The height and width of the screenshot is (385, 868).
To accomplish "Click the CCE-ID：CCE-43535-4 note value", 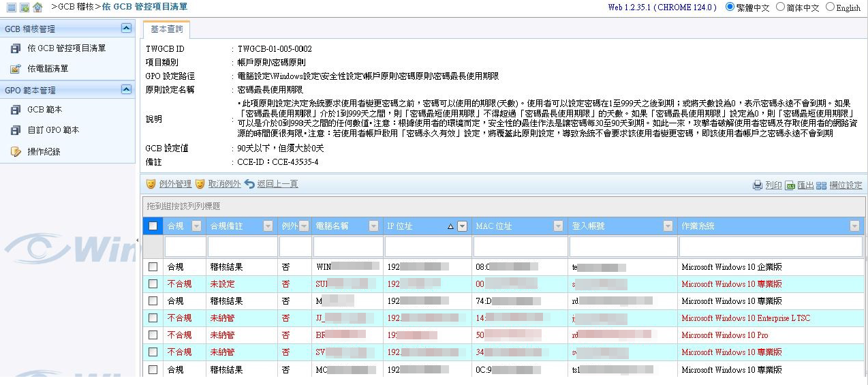I will [x=277, y=162].
